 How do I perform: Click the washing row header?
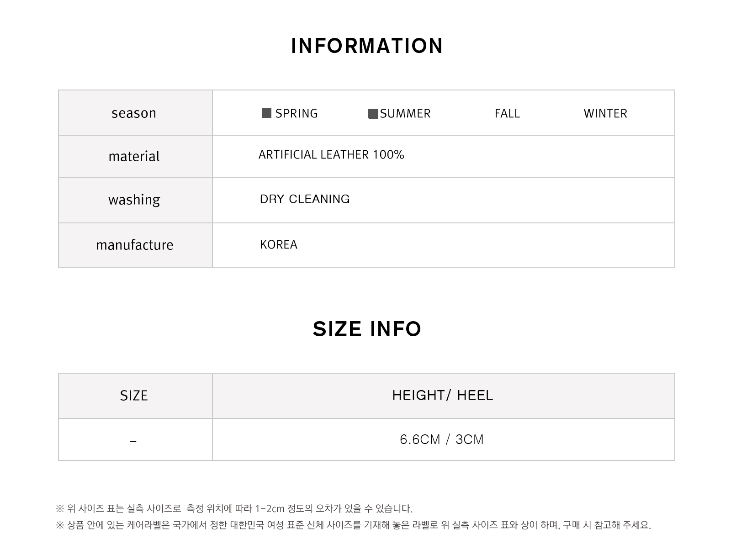click(134, 200)
